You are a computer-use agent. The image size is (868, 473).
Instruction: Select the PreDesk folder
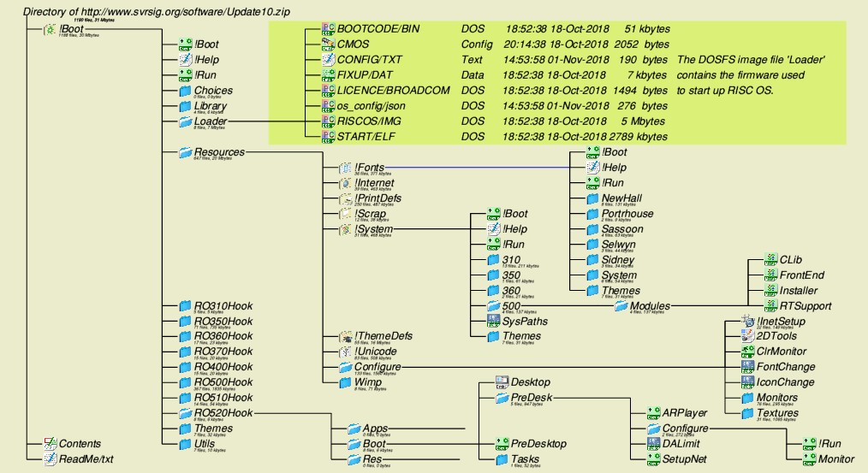click(502, 398)
